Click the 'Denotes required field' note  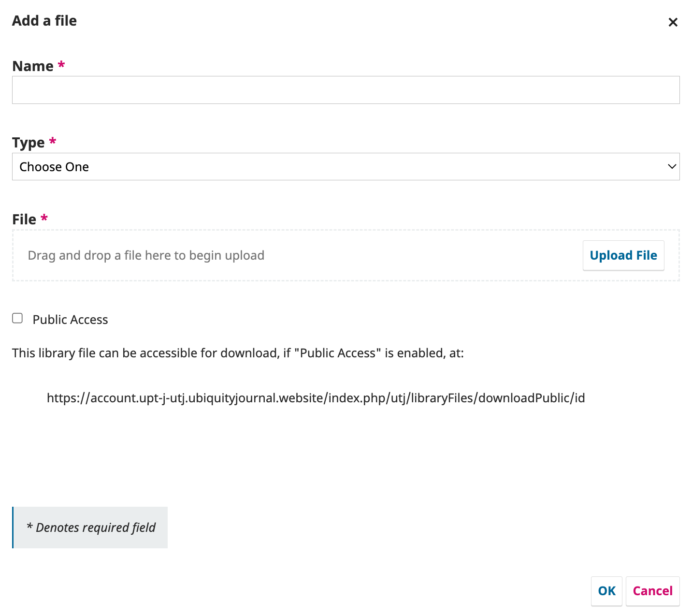click(91, 528)
